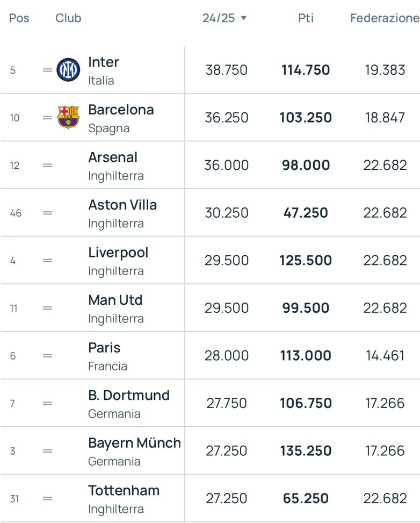Sort by the Pos column header
Viewport: 420px width, 523px height.
point(19,18)
